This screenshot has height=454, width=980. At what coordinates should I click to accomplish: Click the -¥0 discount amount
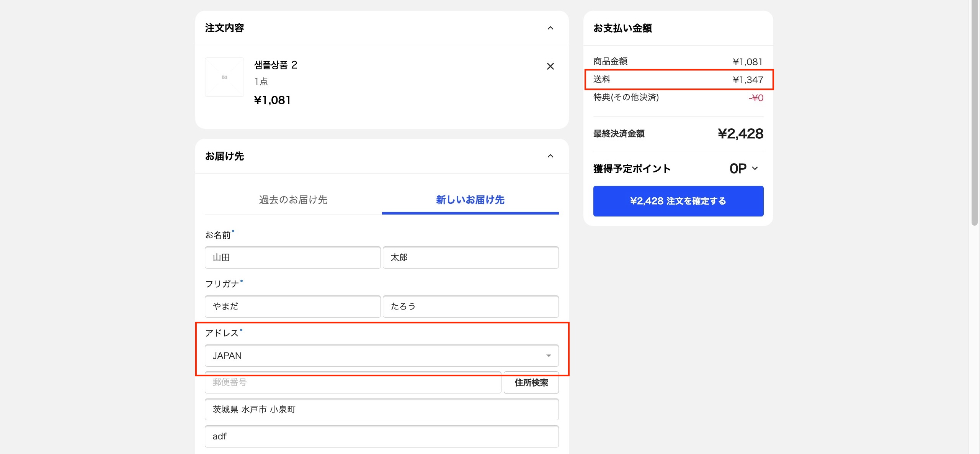coord(756,98)
